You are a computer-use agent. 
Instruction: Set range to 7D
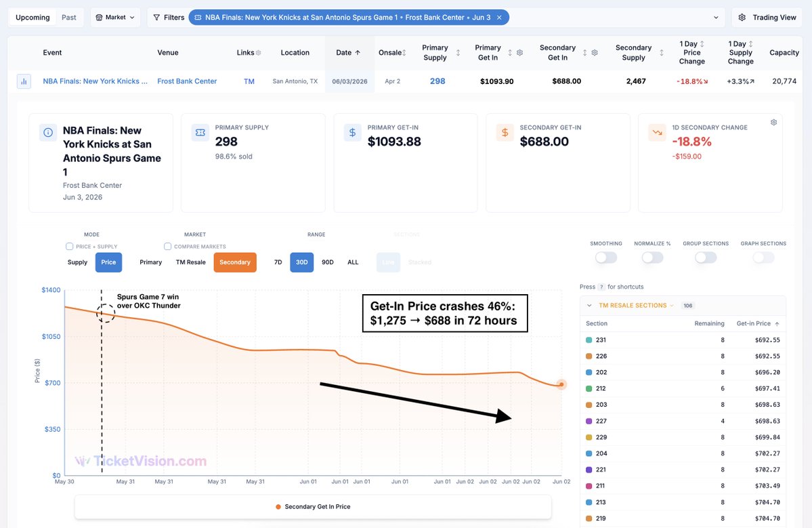[278, 262]
